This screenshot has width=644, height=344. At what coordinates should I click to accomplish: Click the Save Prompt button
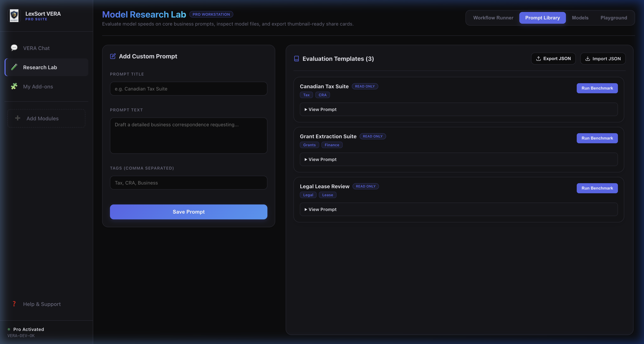(x=189, y=212)
